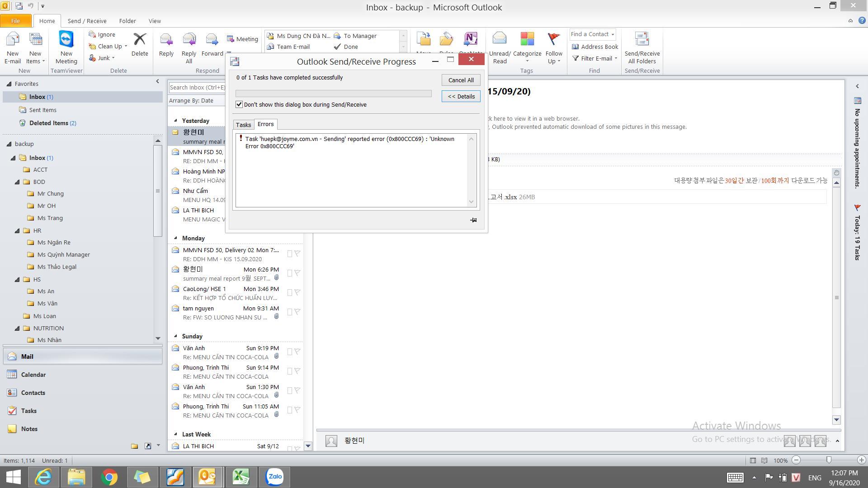The height and width of the screenshot is (488, 868).
Task: Collapse the Monday message group
Action: (x=176, y=238)
